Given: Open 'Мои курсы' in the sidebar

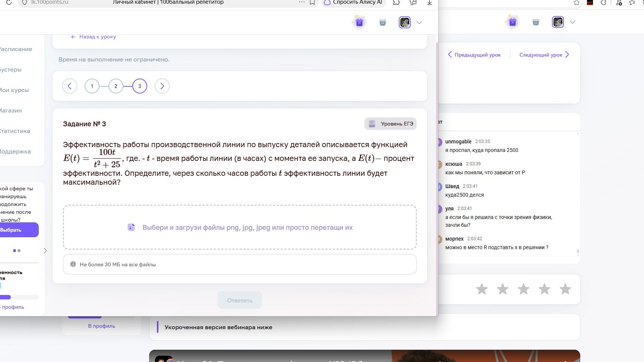Looking at the screenshot, I should [x=14, y=90].
